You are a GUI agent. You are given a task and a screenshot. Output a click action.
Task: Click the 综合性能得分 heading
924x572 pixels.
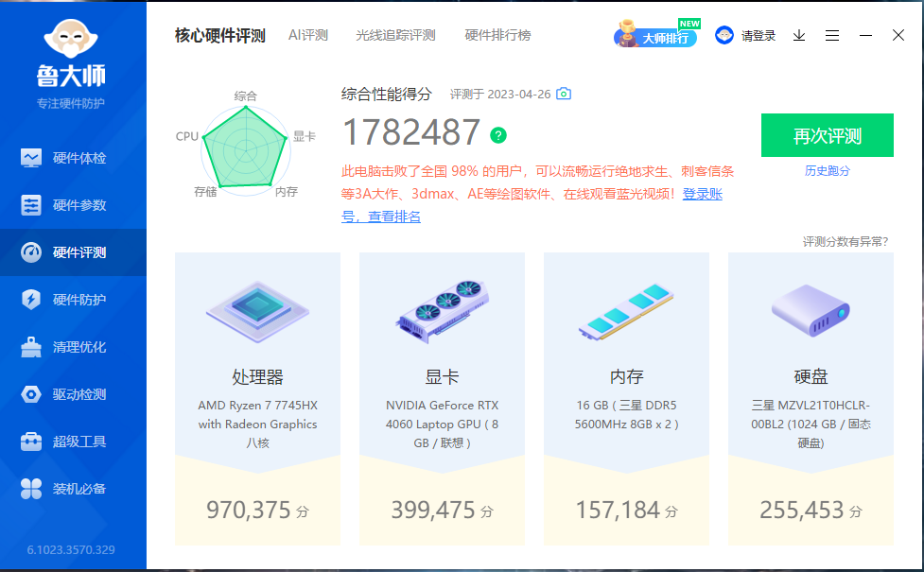point(387,95)
